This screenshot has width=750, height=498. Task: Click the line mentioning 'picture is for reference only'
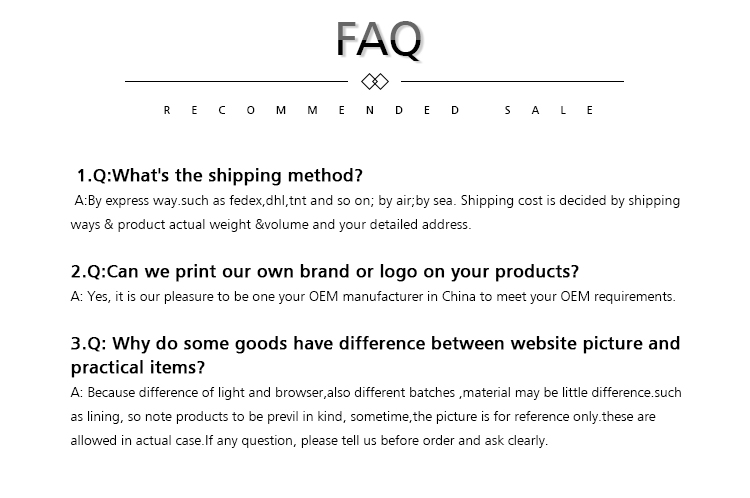tap(363, 417)
